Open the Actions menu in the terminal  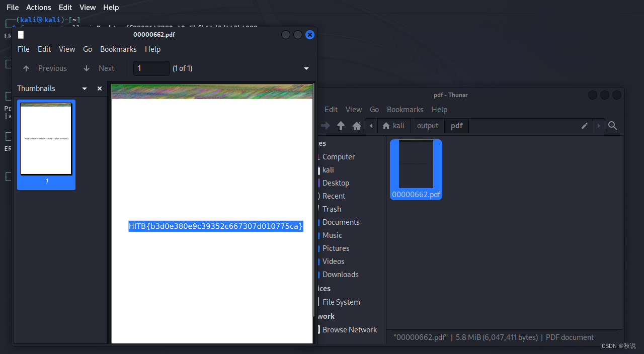point(38,7)
